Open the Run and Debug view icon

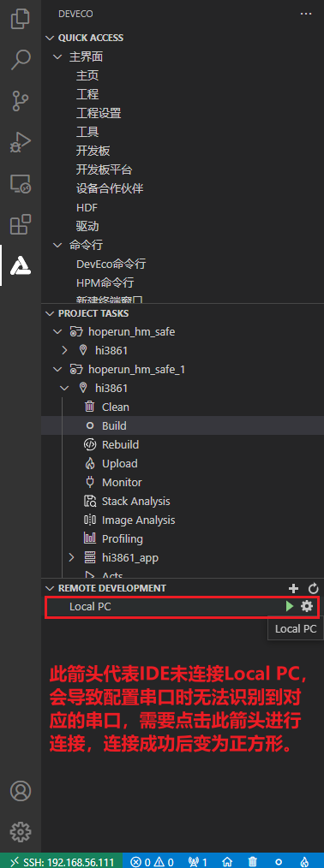click(21, 143)
